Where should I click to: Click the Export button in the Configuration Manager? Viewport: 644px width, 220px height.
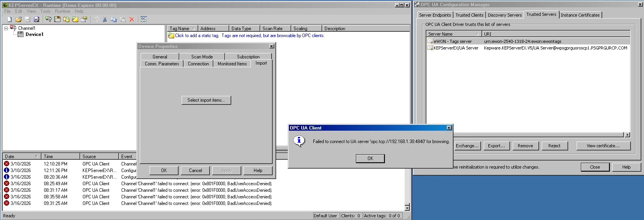click(x=496, y=146)
